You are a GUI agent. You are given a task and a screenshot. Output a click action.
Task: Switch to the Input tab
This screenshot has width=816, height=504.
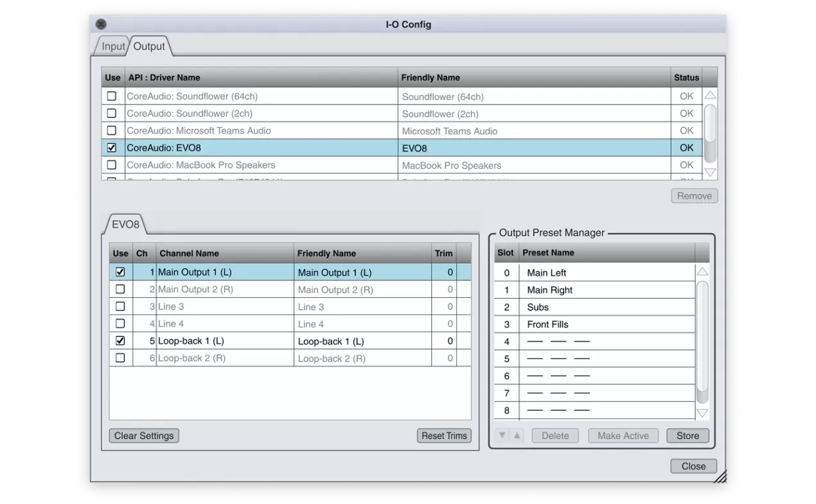(x=113, y=46)
